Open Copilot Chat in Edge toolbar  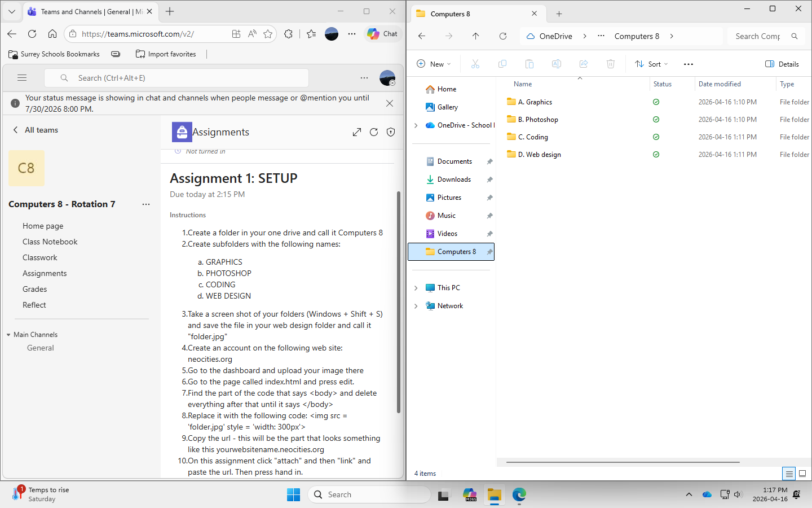coord(383,34)
